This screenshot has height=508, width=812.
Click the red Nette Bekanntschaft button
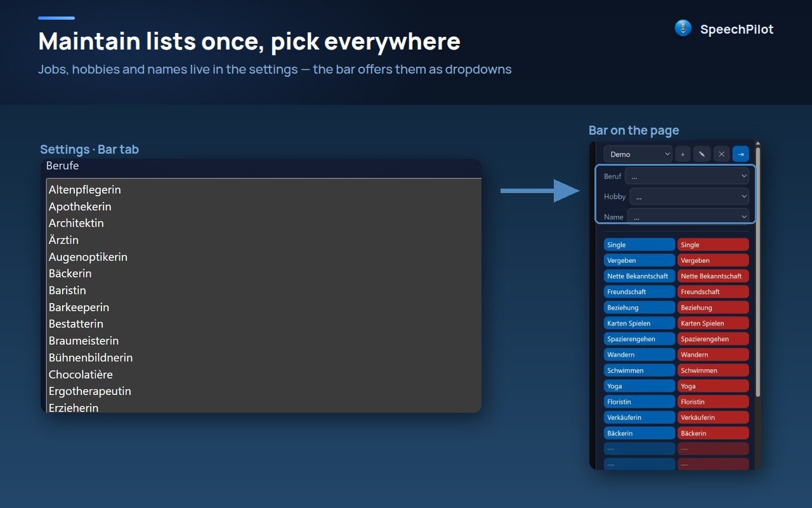(713, 276)
